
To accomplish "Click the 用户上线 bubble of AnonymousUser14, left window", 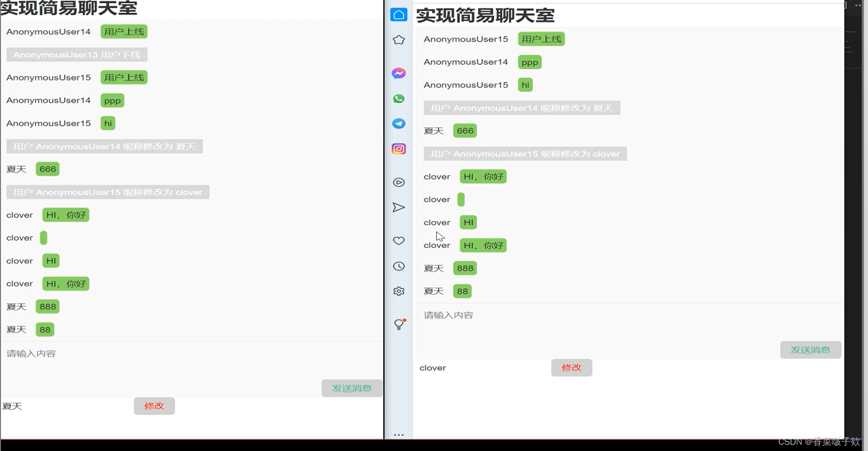I will (x=124, y=31).
